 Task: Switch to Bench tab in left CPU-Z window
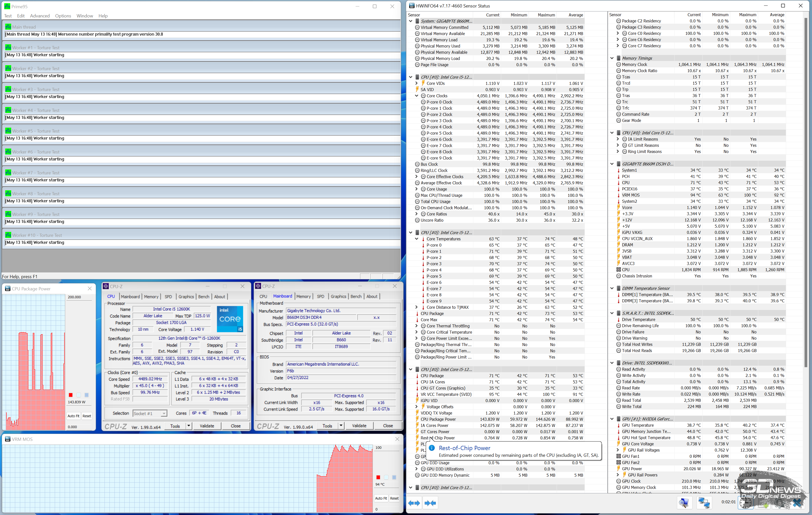[203, 297]
